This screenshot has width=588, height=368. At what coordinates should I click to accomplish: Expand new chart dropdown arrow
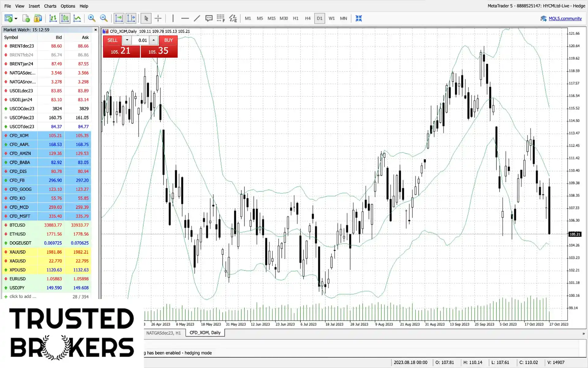point(16,18)
